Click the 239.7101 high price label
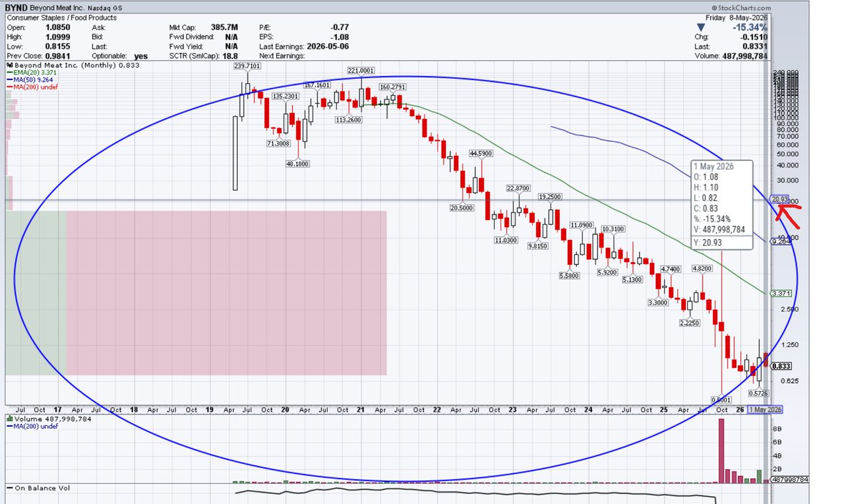 [247, 66]
